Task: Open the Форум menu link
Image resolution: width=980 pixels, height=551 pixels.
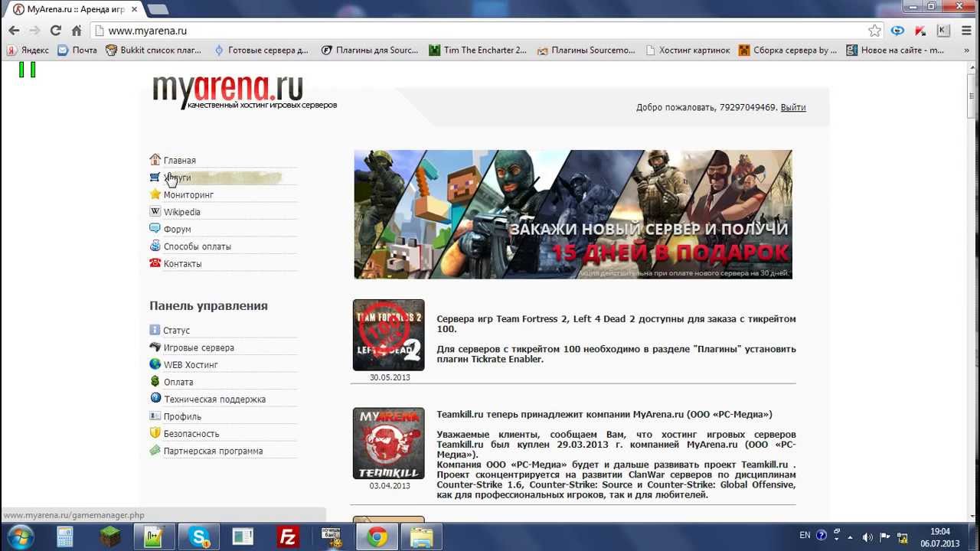Action: (x=178, y=230)
